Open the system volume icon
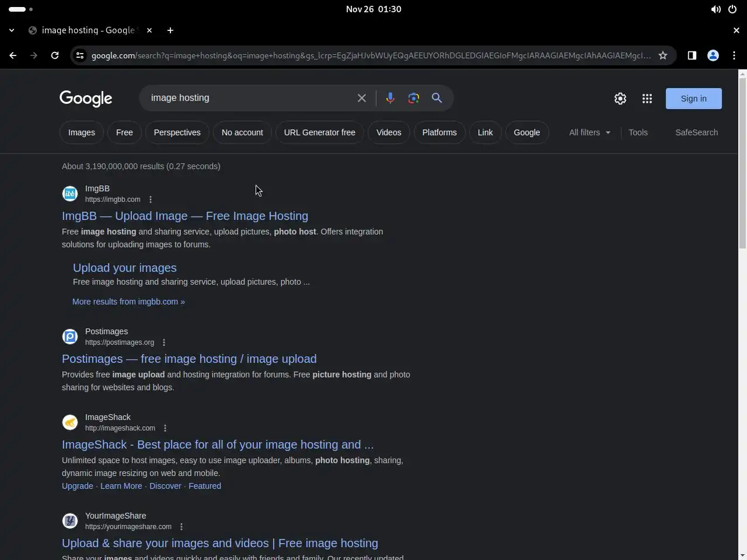The height and width of the screenshot is (560, 747). point(715,9)
